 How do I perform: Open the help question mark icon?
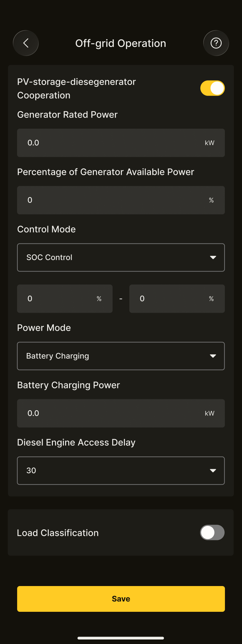(x=216, y=43)
